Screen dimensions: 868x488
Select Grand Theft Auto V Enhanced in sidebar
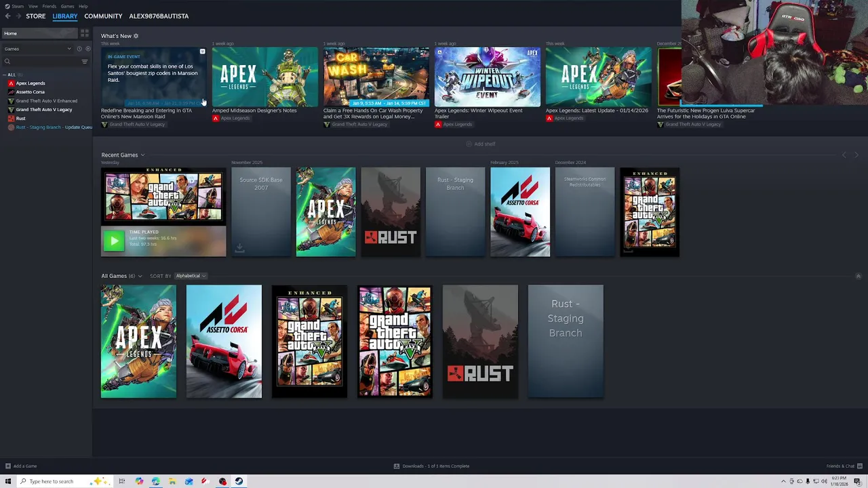[x=46, y=101]
